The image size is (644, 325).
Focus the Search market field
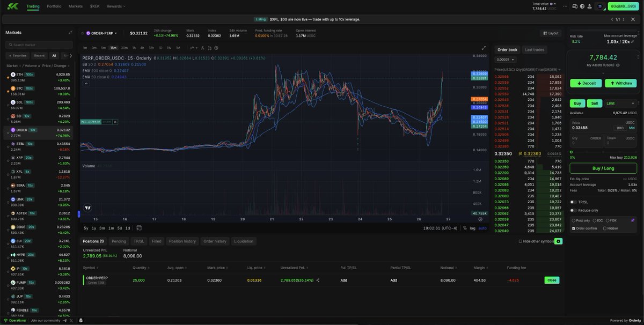click(40, 45)
